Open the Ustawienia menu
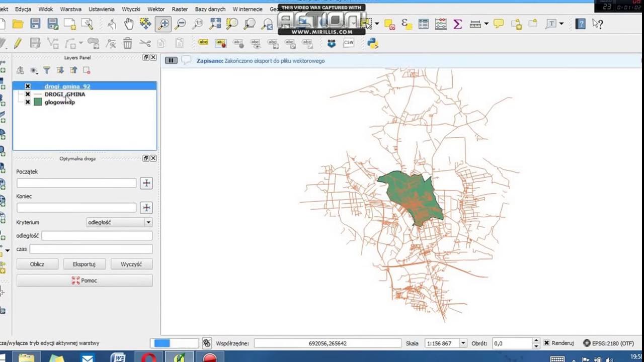644x362 pixels. click(101, 9)
